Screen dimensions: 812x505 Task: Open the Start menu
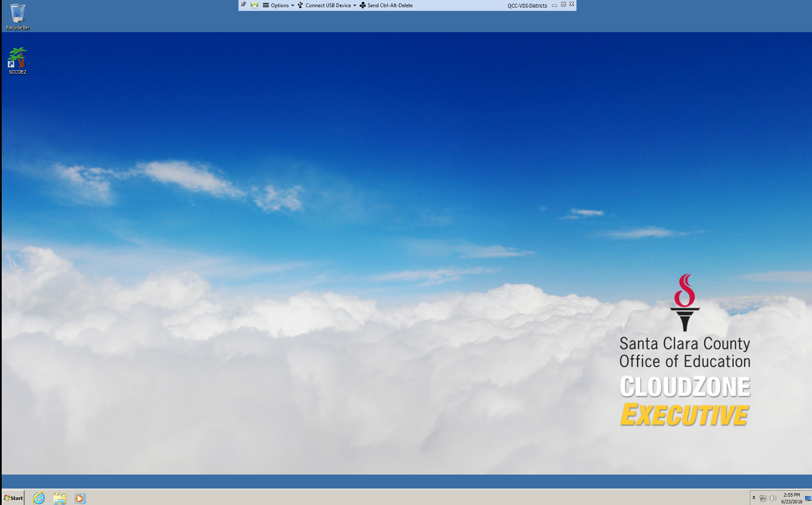coord(13,498)
